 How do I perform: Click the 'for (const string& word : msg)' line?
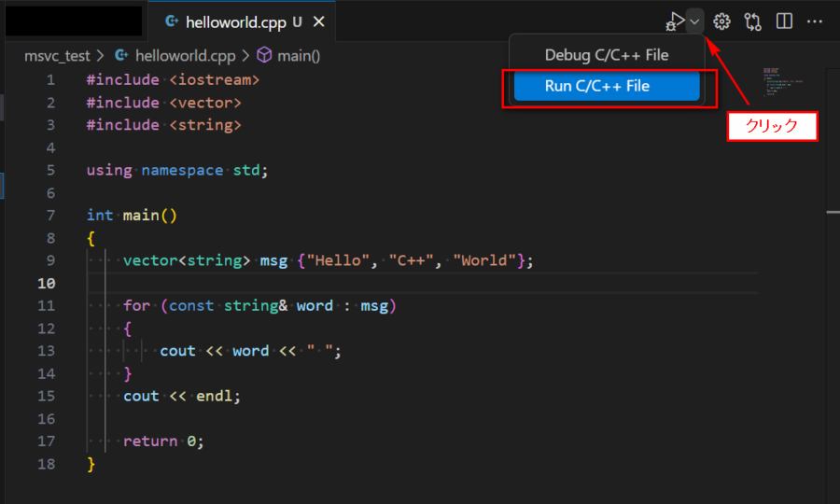pos(259,306)
